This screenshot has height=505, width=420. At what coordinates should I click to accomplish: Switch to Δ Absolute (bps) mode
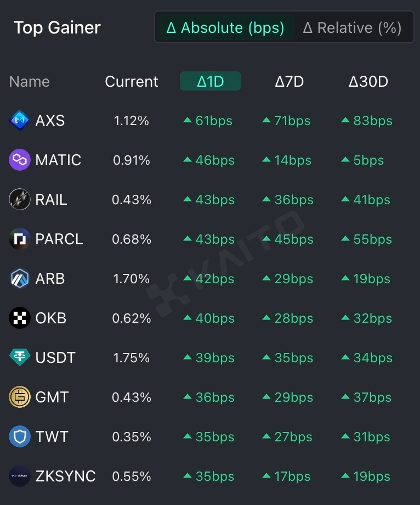coord(225,27)
